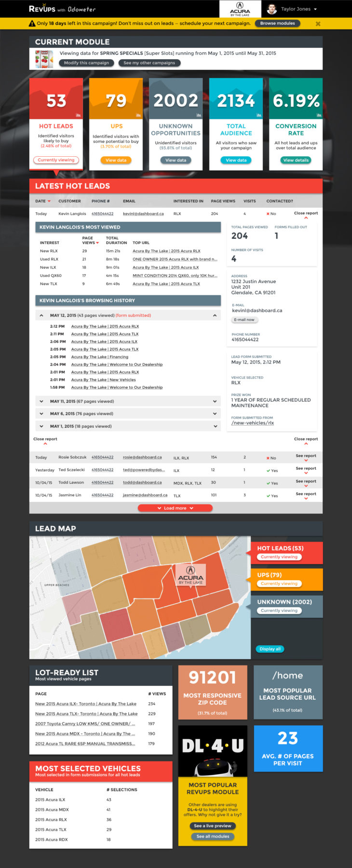Click See all modules button
The image size is (352, 868).
tap(213, 836)
